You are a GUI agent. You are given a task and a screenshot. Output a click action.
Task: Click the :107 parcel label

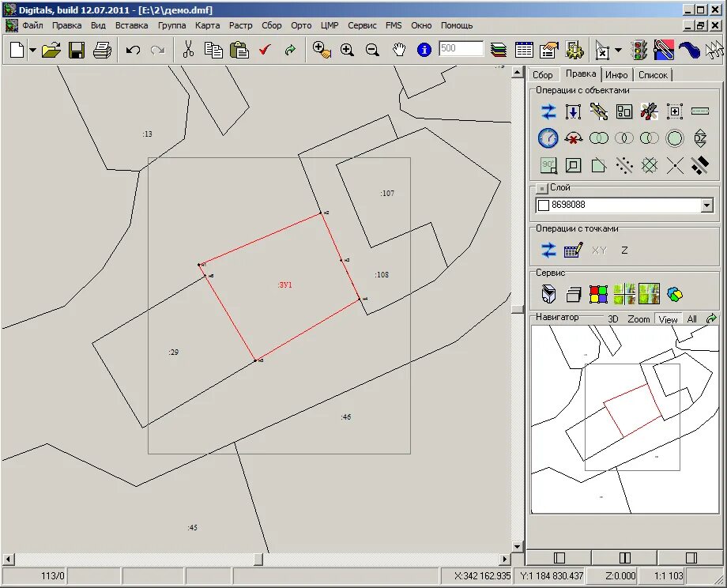[387, 194]
